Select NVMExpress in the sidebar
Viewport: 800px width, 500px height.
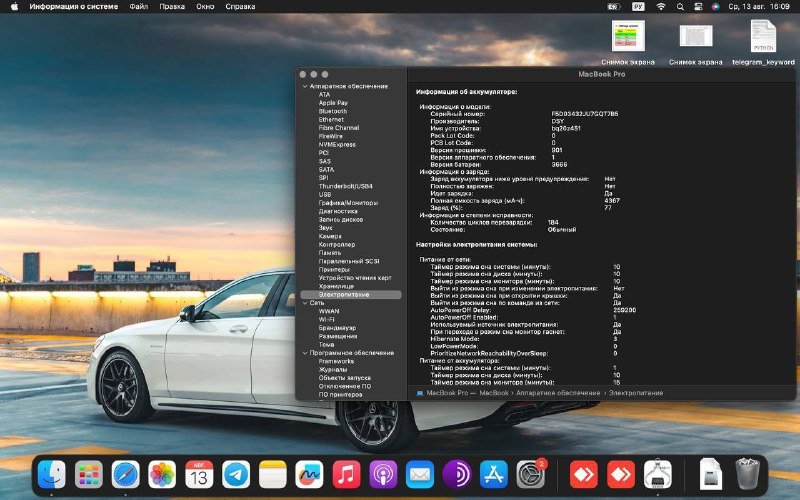[337, 144]
